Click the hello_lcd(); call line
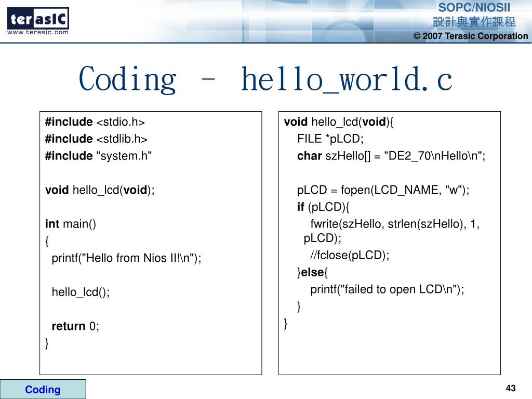 tap(81, 292)
